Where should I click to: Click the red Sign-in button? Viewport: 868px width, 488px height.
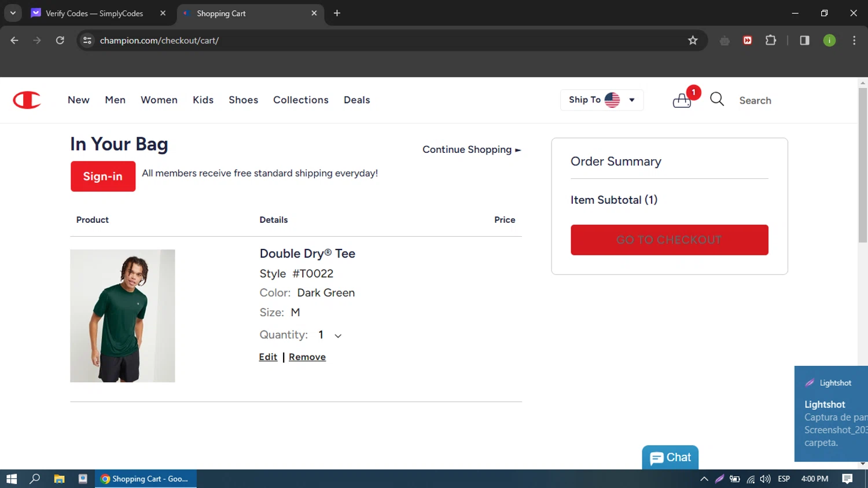click(x=103, y=177)
